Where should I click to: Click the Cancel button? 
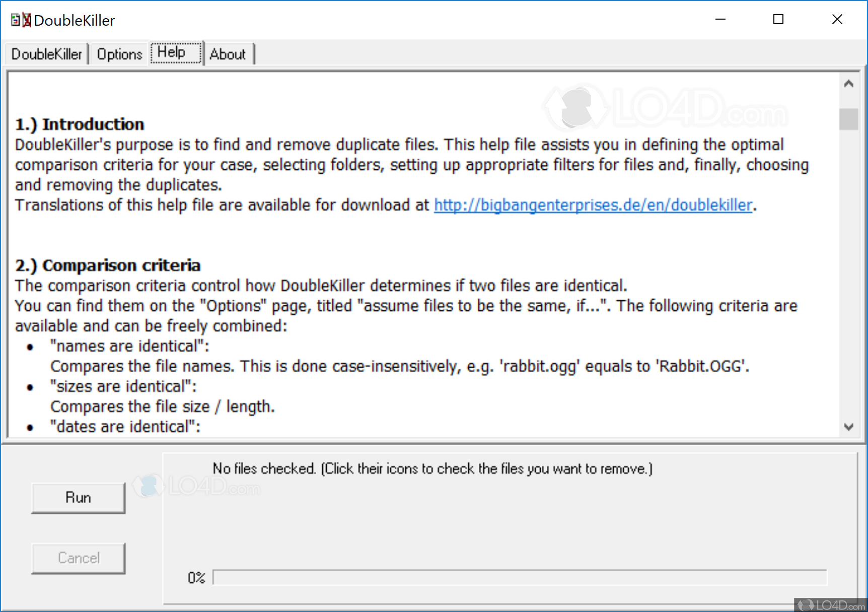[78, 558]
